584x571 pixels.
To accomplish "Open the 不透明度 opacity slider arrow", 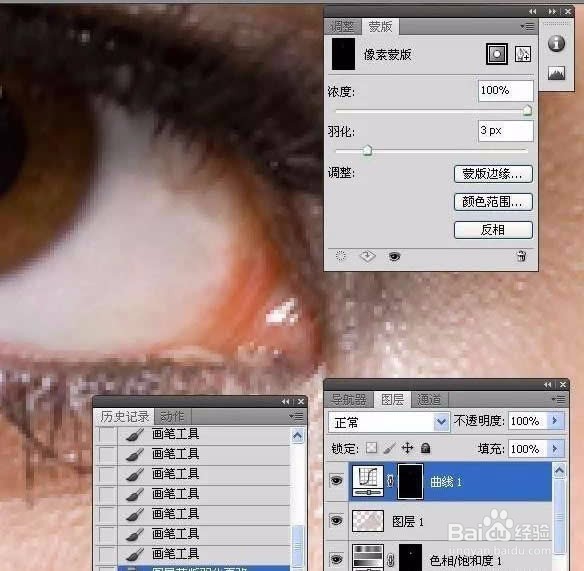I will (556, 421).
